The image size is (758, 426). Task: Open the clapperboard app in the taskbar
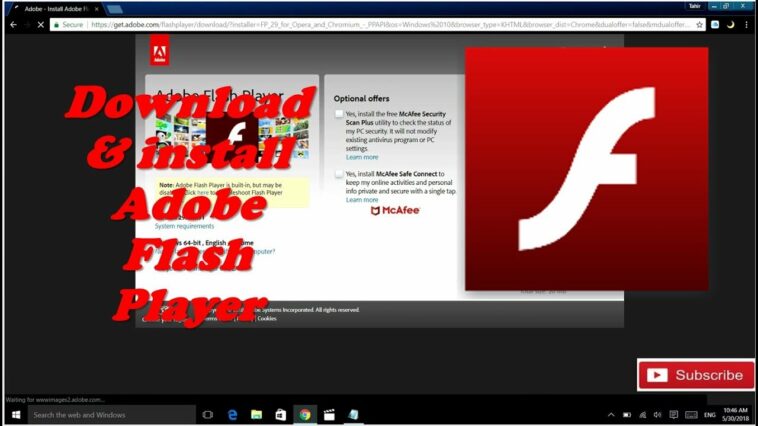click(x=329, y=415)
